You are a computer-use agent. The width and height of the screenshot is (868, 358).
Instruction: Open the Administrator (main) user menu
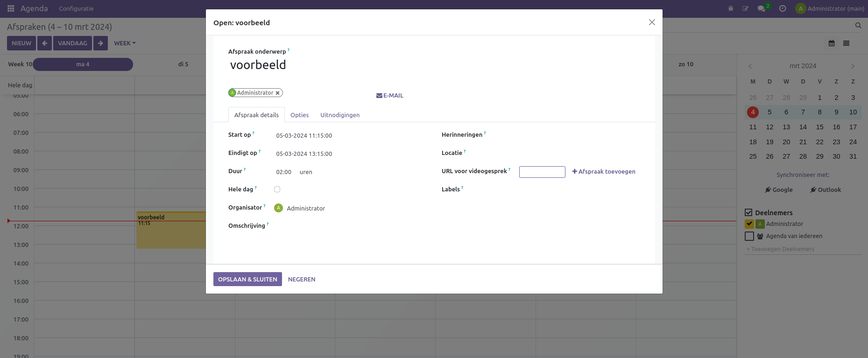coord(830,8)
